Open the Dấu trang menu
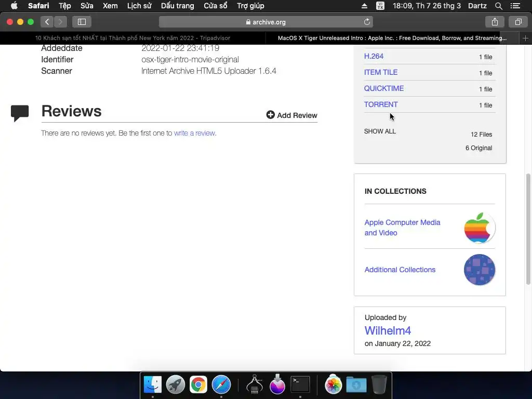Viewport: 532px width, 399px height. click(178, 6)
